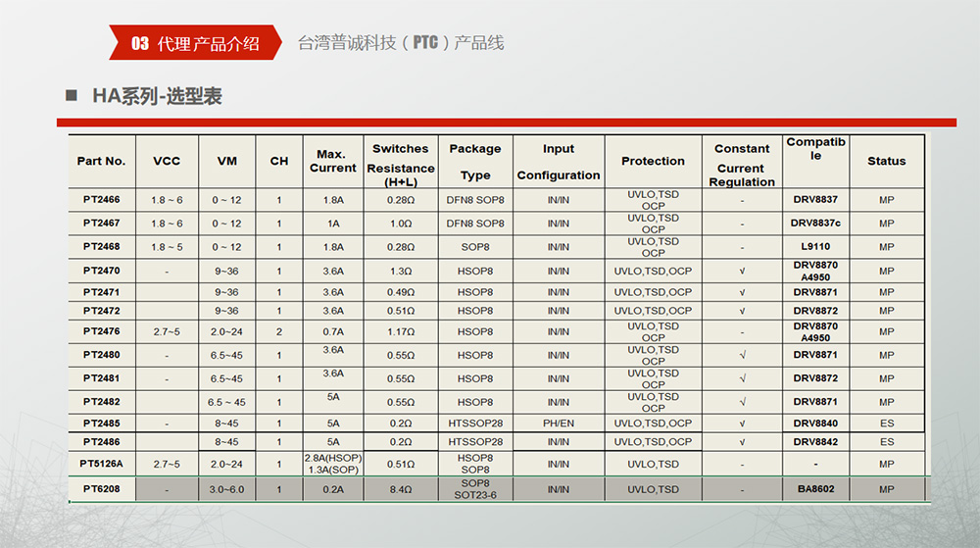The height and width of the screenshot is (548, 980).
Task: Select the PH/EN input configuration cell
Action: click(559, 423)
